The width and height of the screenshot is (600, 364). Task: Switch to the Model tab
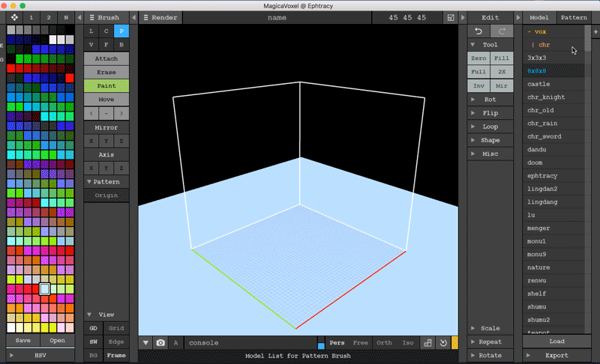click(x=539, y=17)
